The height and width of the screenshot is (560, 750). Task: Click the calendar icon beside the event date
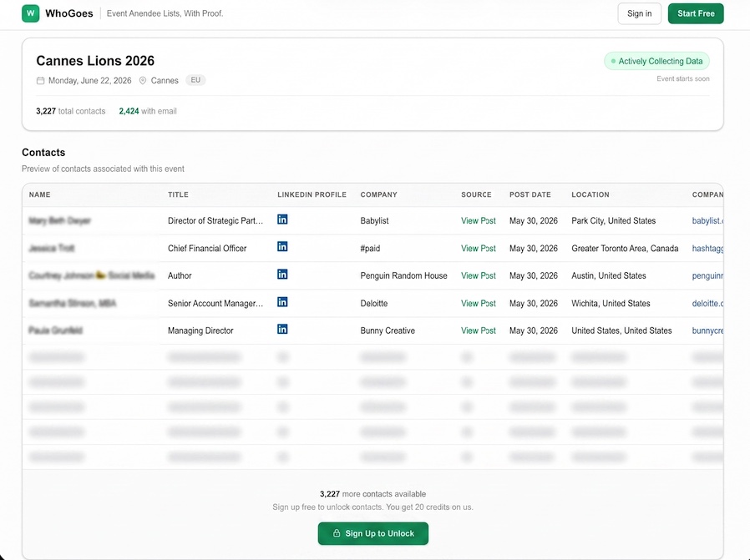pyautogui.click(x=41, y=81)
